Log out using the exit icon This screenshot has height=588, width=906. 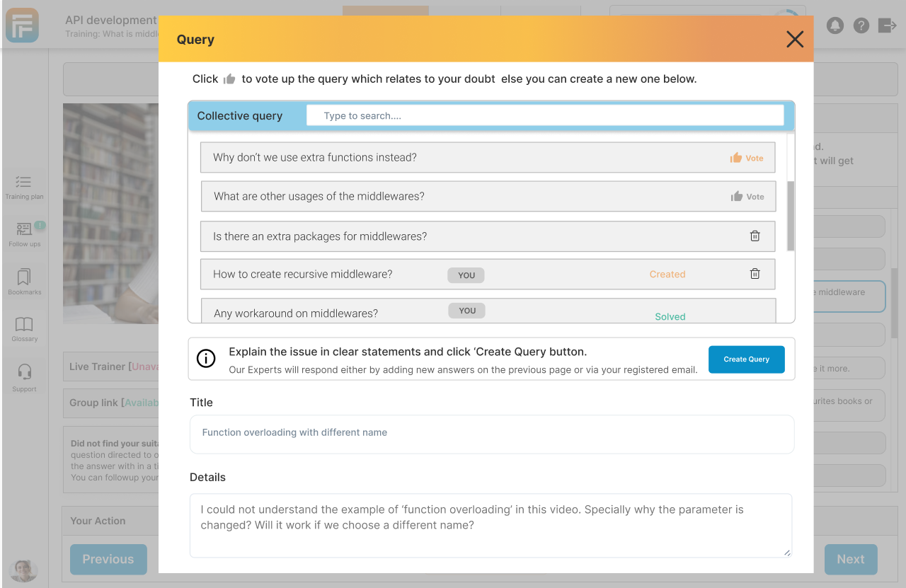click(x=886, y=25)
